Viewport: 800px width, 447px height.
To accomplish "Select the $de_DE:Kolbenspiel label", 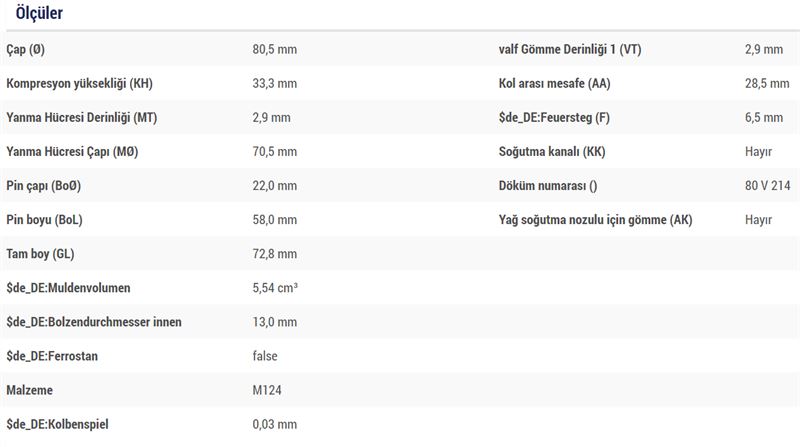I will (x=57, y=425).
